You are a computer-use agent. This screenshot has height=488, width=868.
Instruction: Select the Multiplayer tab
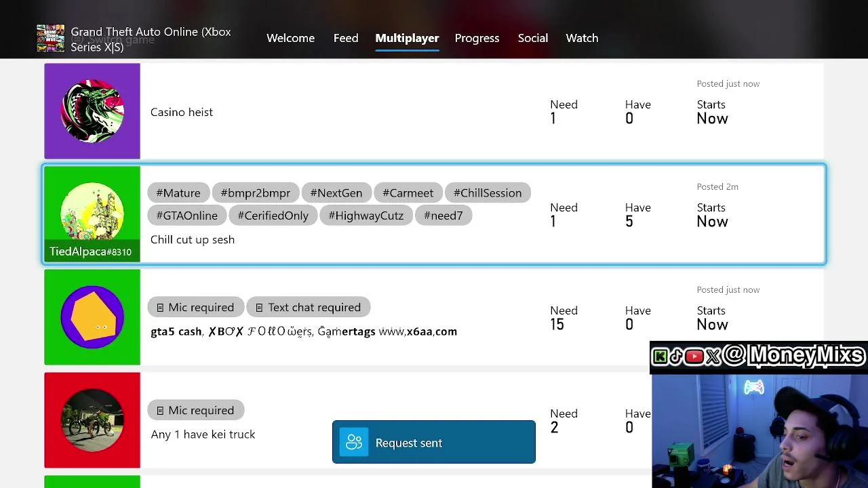pyautogui.click(x=407, y=38)
